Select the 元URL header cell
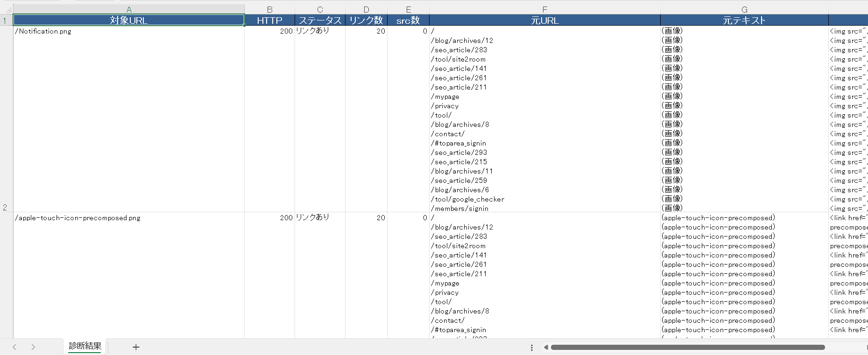The width and height of the screenshot is (868, 355). (544, 21)
